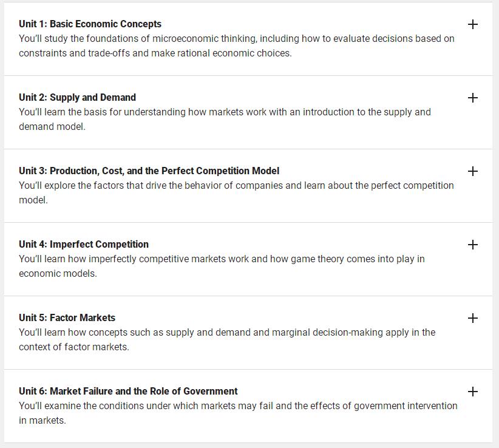Click the plus icon for Supply and Demand
The width and height of the screenshot is (499, 448).
click(472, 98)
